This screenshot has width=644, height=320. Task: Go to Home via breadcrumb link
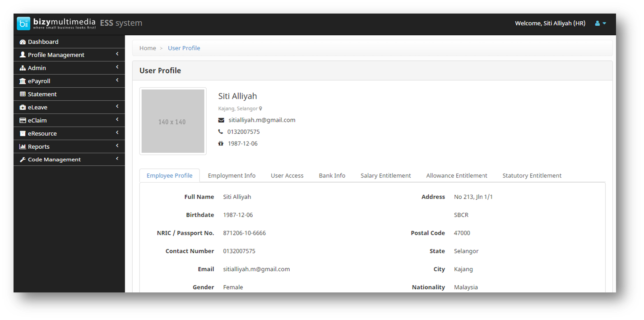point(148,48)
